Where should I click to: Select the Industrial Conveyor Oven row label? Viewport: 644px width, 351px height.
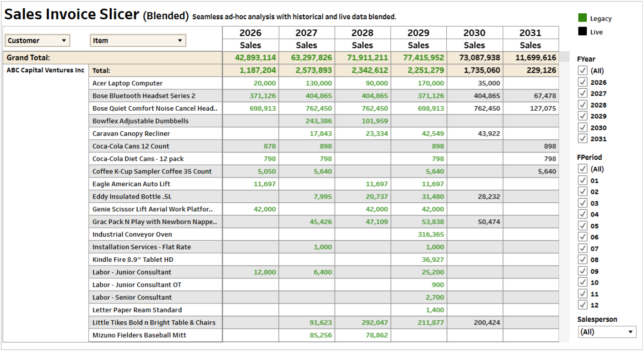tap(132, 234)
